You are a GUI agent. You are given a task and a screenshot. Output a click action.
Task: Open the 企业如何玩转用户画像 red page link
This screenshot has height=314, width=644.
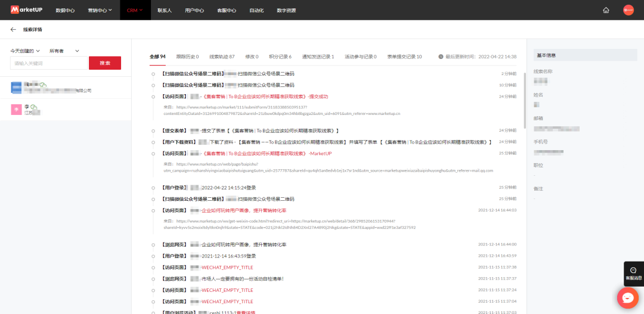click(x=243, y=210)
